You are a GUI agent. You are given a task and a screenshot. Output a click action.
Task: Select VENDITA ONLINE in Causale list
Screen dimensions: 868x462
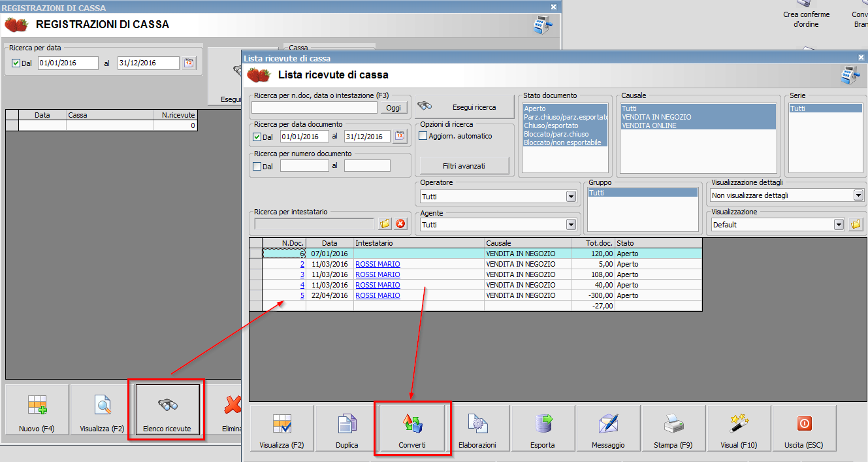coord(698,125)
